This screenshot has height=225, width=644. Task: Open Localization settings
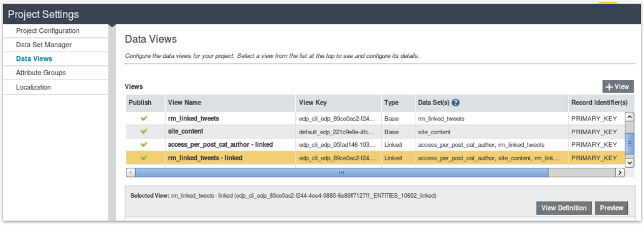[x=33, y=87]
